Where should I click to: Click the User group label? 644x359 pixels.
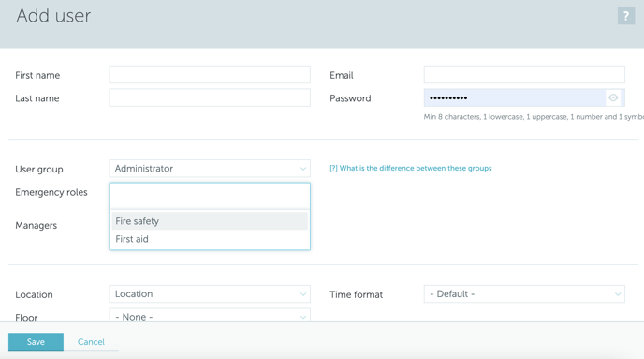[39, 170]
